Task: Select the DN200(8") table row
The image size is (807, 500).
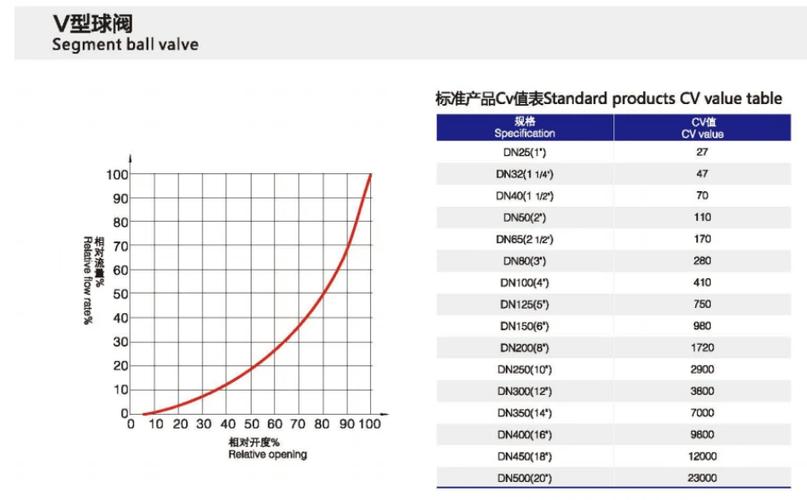Action: coord(613,348)
